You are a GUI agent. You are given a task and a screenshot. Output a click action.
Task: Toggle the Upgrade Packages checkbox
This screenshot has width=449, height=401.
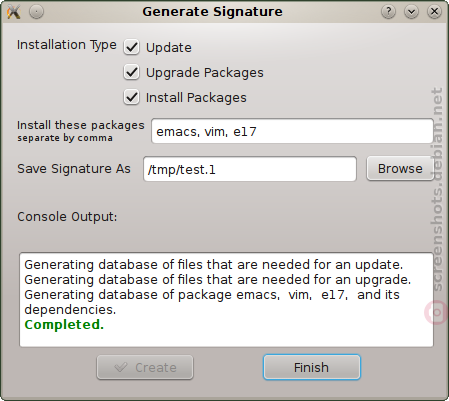tap(132, 72)
